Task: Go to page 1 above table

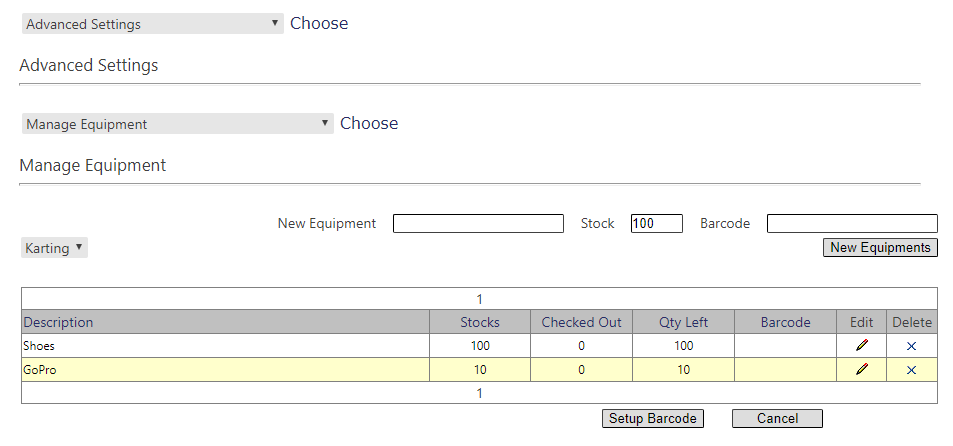Action: [x=479, y=299]
